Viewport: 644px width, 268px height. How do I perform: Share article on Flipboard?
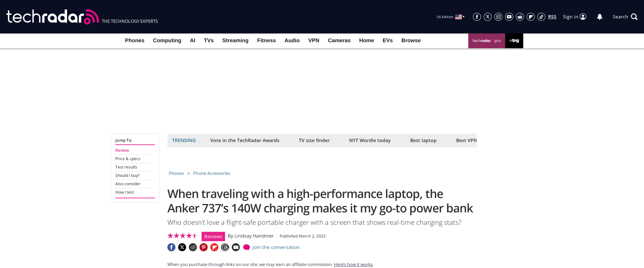click(214, 247)
